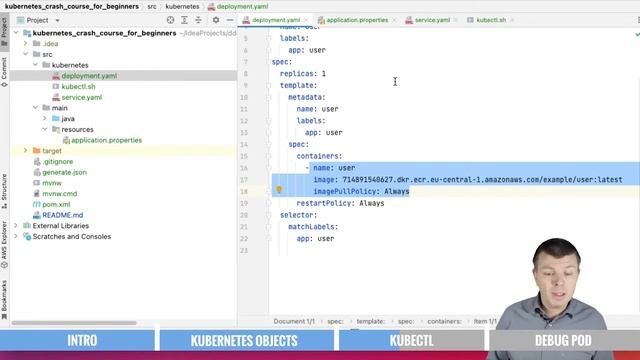Expand the java folder
Image resolution: width=640 pixels, height=360 pixels.
[x=45, y=118]
